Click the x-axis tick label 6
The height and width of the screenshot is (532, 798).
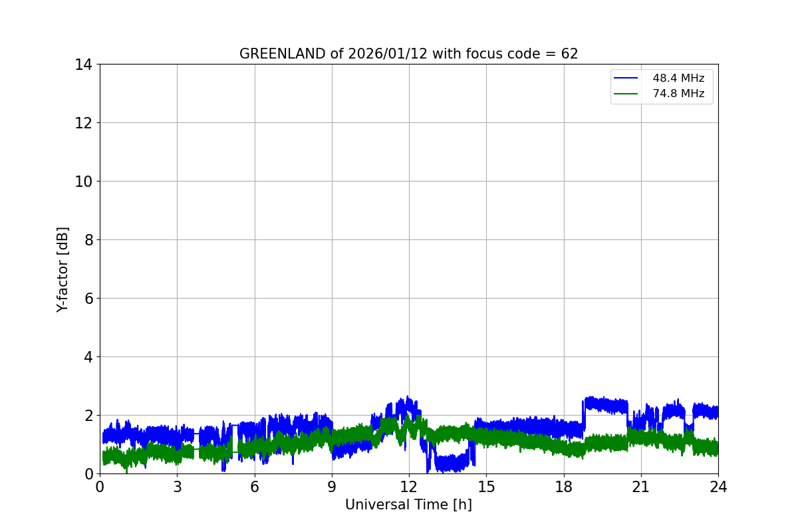click(255, 487)
